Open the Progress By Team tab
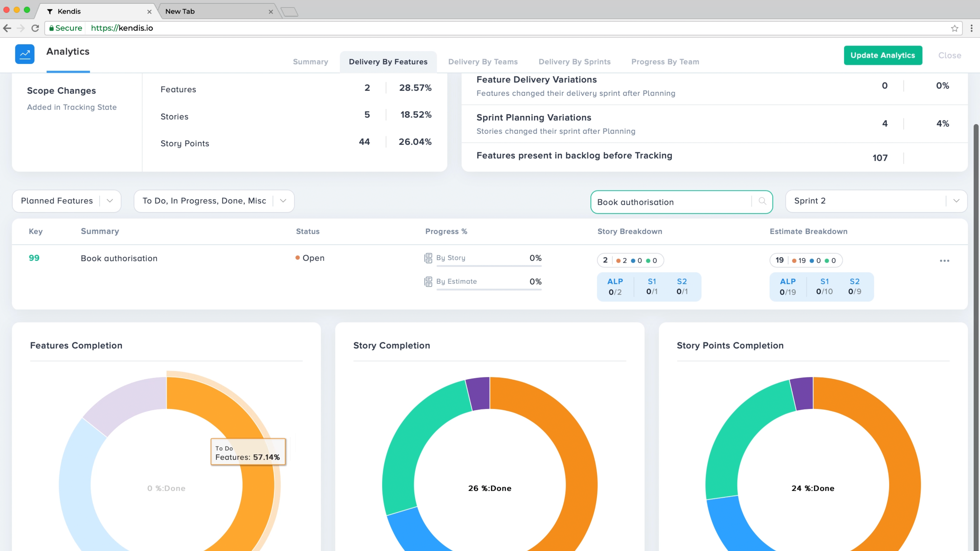The image size is (980, 551). pyautogui.click(x=665, y=61)
